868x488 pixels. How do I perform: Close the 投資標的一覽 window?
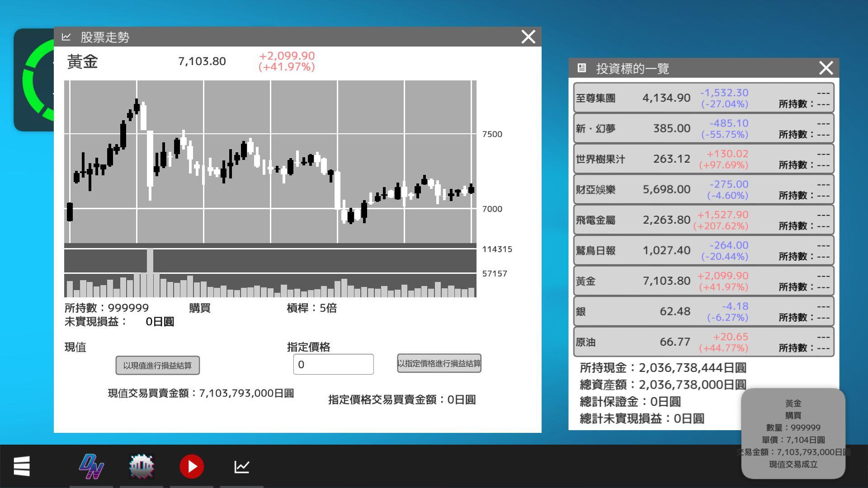pos(826,68)
